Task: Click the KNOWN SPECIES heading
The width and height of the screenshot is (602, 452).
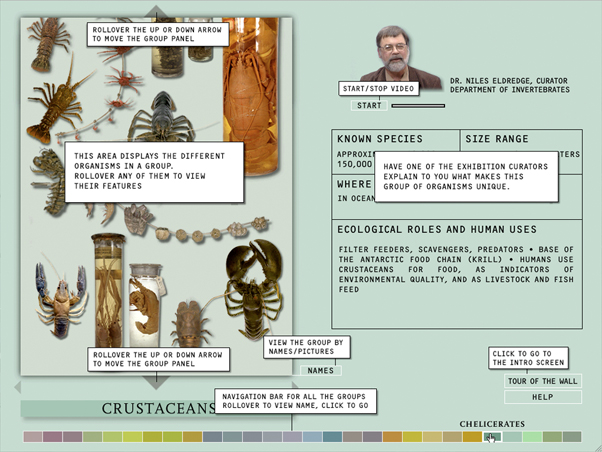Action: pyautogui.click(x=380, y=139)
